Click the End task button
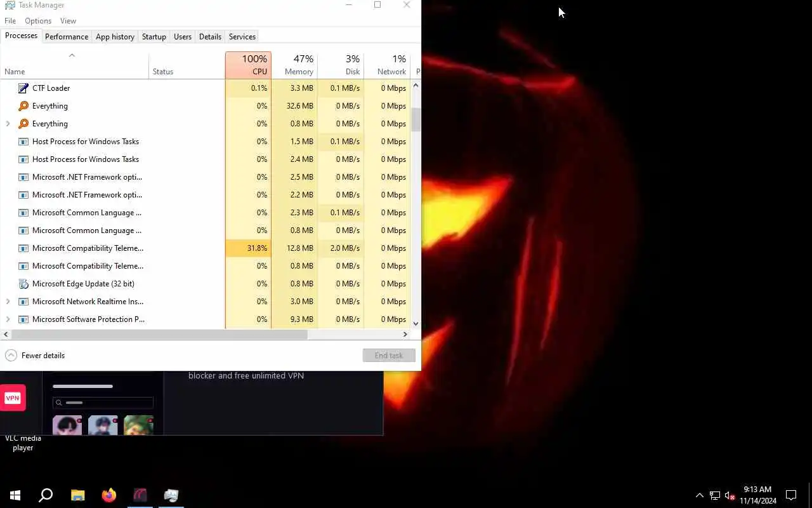This screenshot has height=508, width=812. click(x=389, y=356)
